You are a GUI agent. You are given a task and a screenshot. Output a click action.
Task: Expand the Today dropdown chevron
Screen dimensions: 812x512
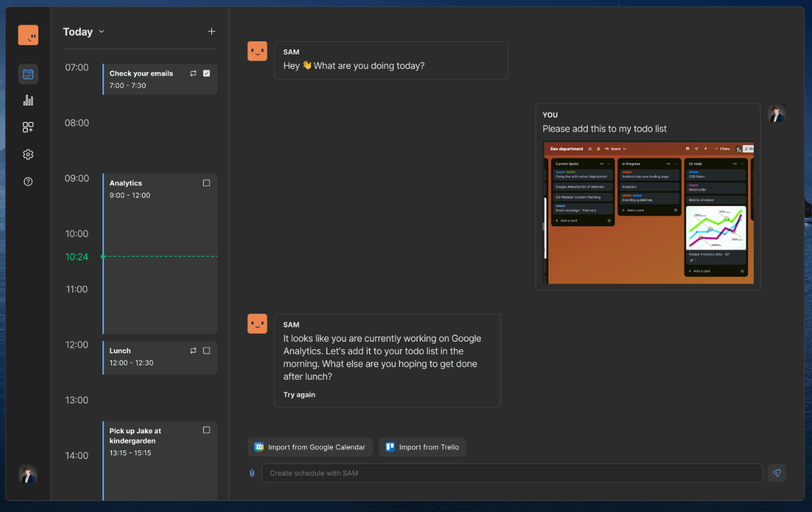pos(101,31)
